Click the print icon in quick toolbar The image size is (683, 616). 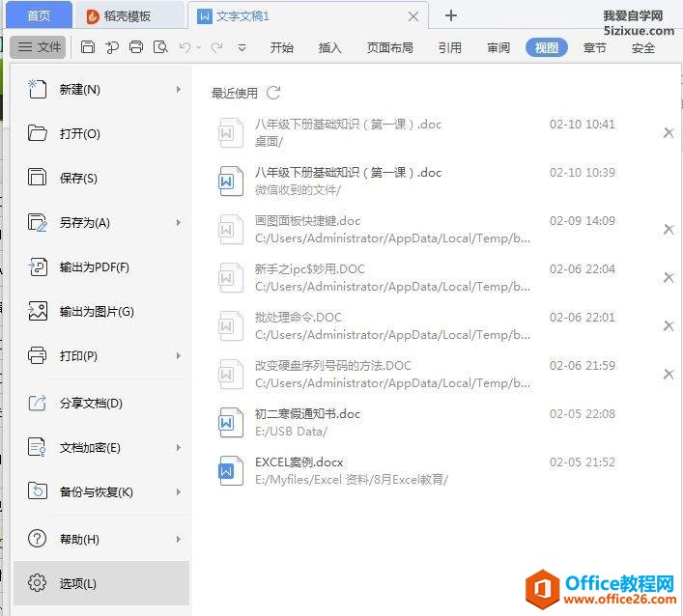[x=136, y=47]
